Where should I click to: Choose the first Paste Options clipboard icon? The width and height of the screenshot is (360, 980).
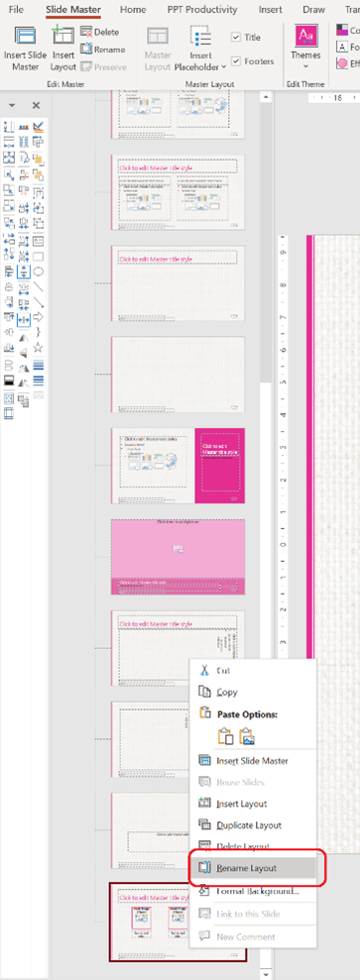[226, 735]
